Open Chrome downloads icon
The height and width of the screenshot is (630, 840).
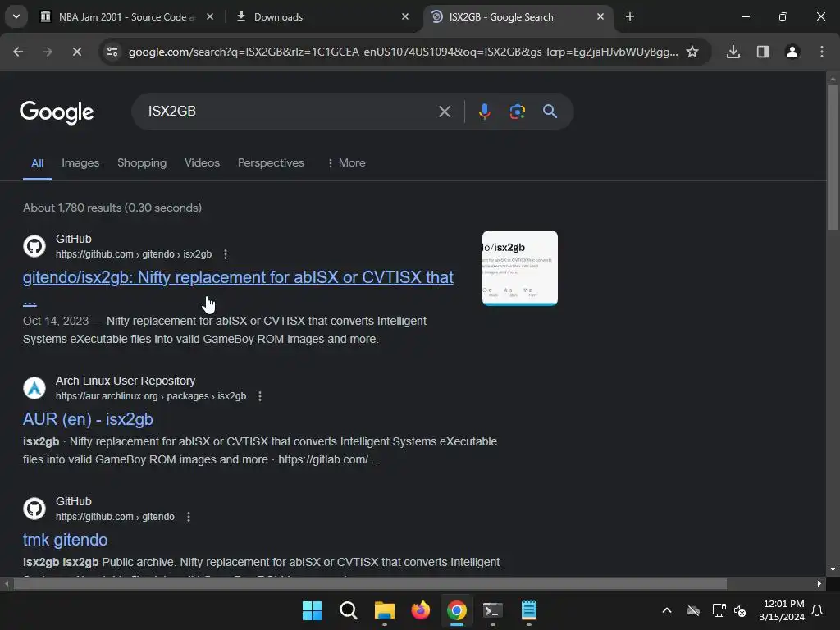click(x=733, y=52)
